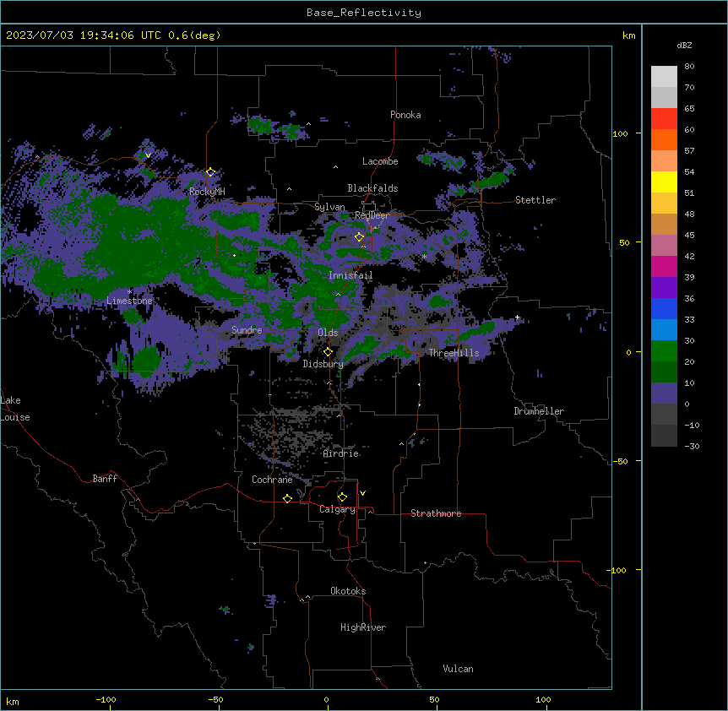Click the Ponoka city label

(x=405, y=115)
